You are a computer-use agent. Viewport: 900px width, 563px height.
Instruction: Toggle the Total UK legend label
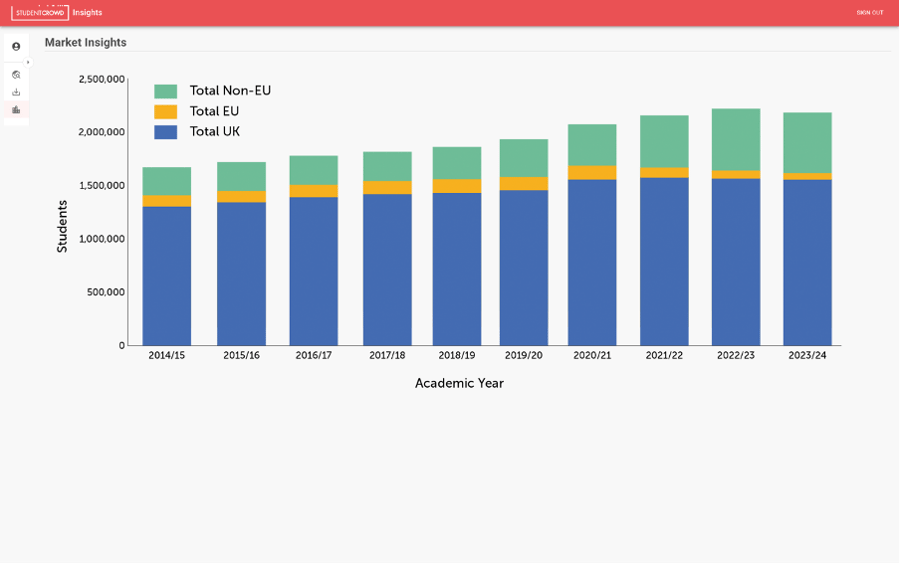coord(214,132)
